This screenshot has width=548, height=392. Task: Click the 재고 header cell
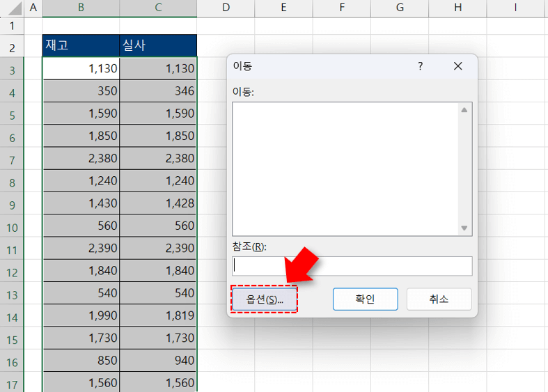pos(81,46)
